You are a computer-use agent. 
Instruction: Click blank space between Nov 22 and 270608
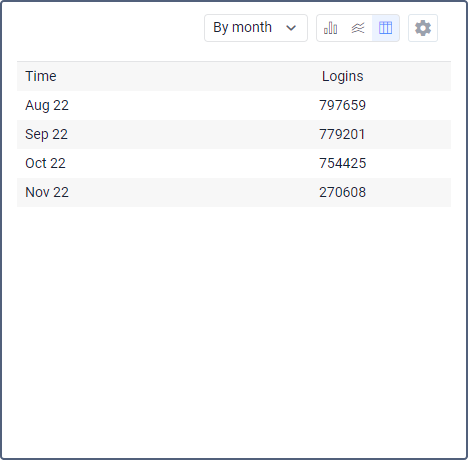(193, 192)
